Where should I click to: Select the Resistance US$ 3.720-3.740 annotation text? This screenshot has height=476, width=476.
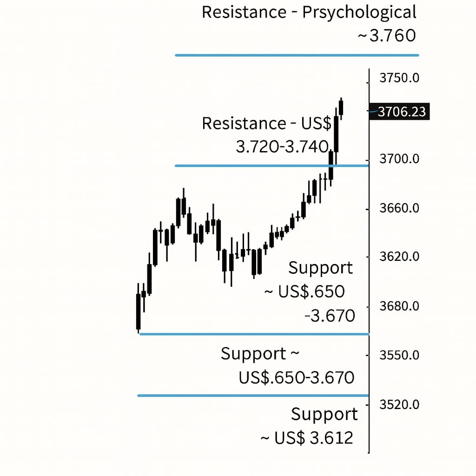point(266,135)
